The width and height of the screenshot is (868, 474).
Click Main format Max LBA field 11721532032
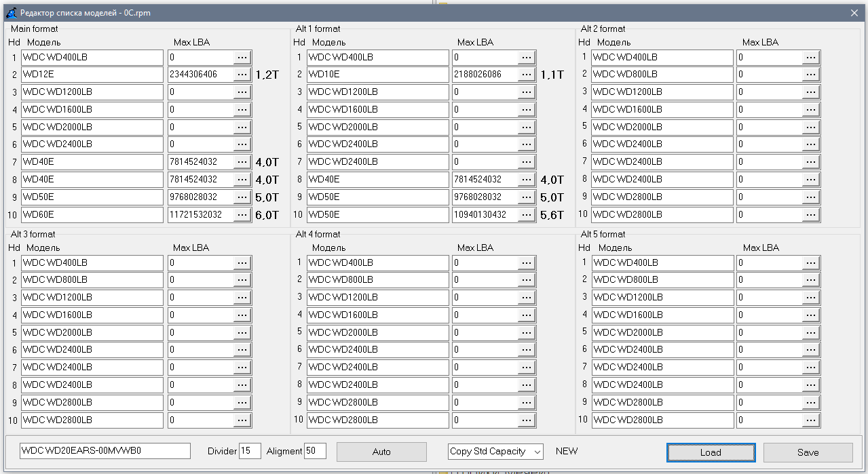coord(201,214)
